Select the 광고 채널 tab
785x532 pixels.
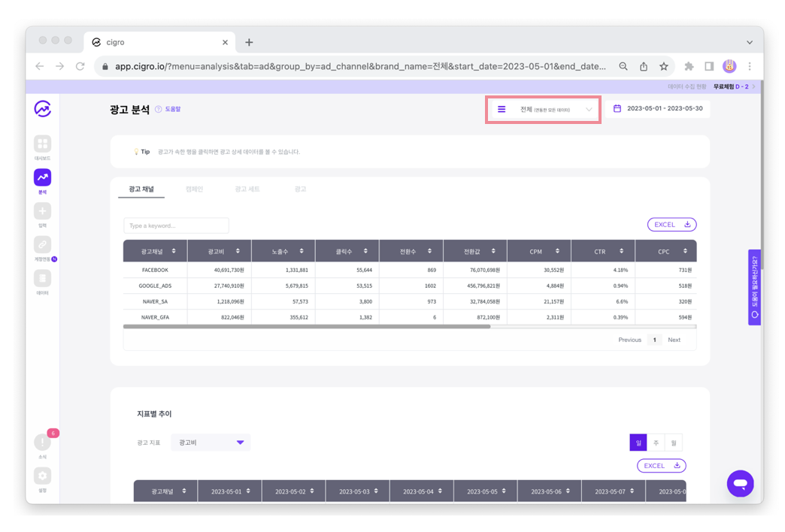pyautogui.click(x=141, y=189)
